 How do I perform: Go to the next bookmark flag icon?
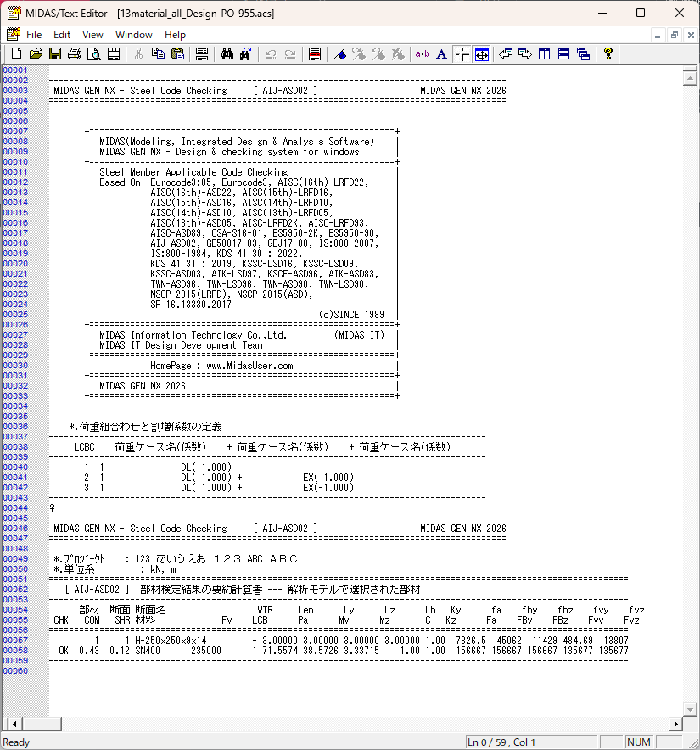click(x=359, y=54)
